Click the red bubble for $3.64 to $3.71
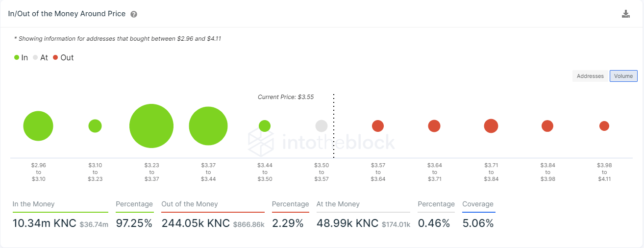This screenshot has height=248, width=644. click(434, 126)
